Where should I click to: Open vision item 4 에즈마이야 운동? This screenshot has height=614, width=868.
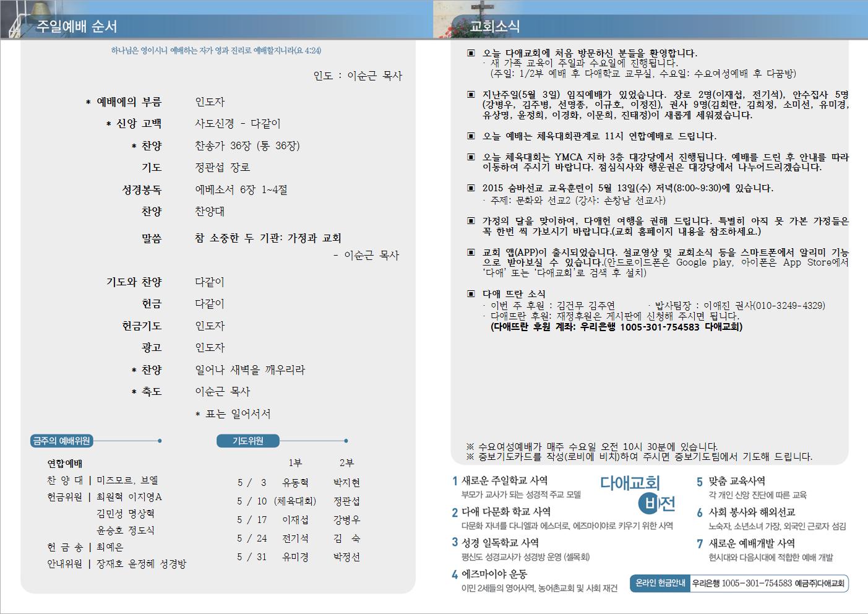(494, 574)
